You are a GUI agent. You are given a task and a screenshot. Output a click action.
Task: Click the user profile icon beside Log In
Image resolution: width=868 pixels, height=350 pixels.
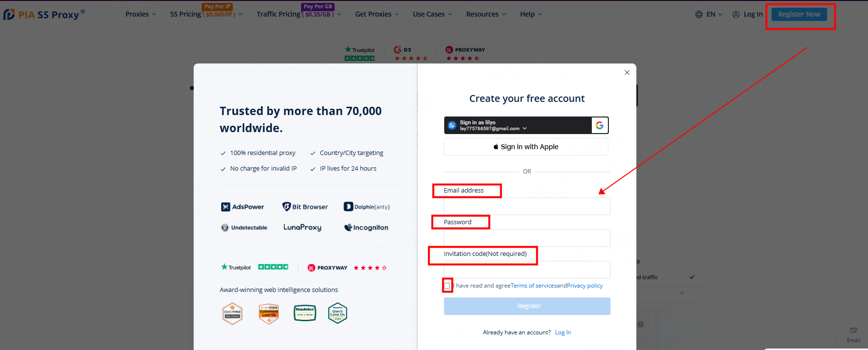click(x=736, y=14)
